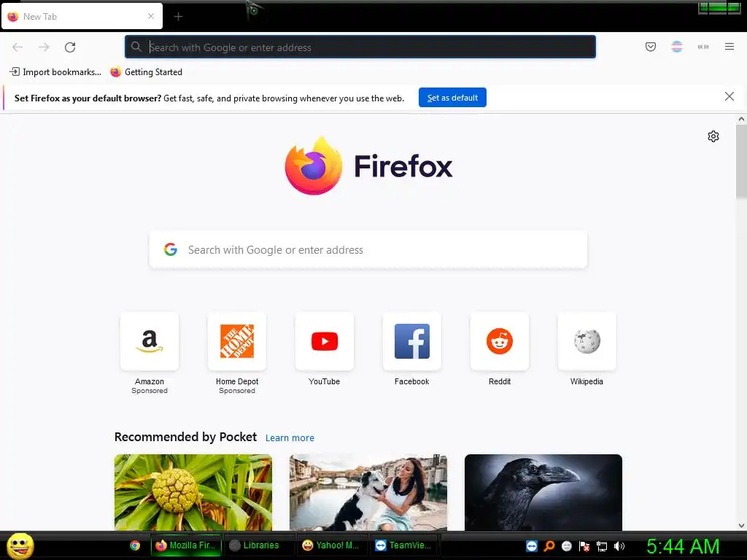747x560 pixels.
Task: Click the 5:44 AM clock
Action: tap(683, 546)
